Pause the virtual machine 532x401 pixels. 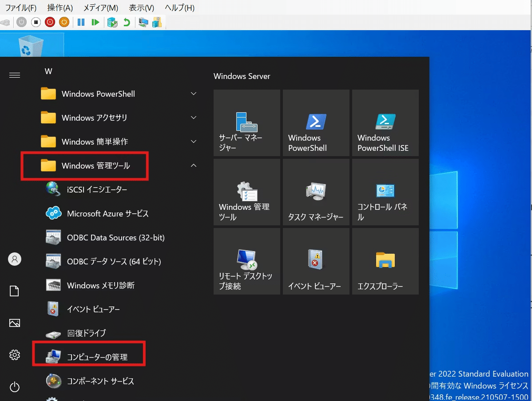pyautogui.click(x=81, y=22)
